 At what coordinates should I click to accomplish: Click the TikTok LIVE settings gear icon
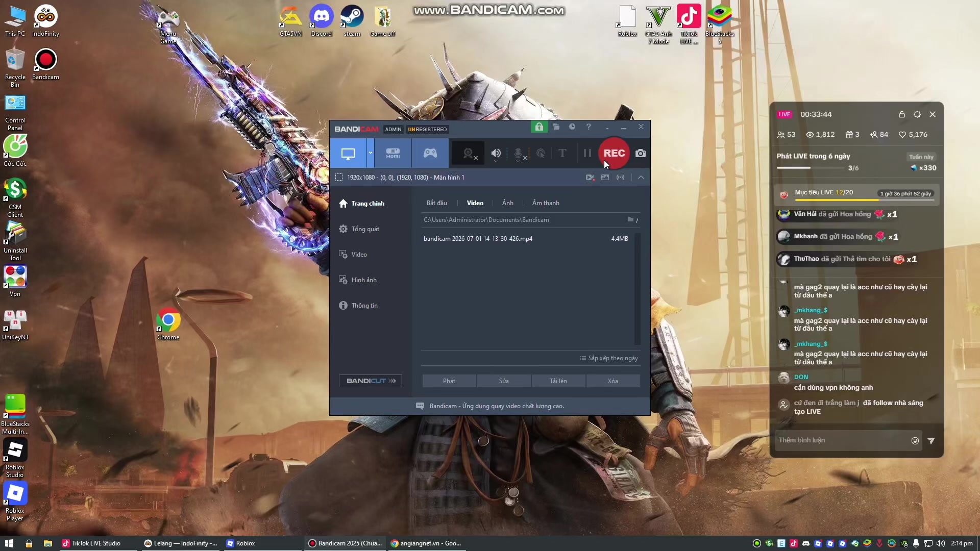pos(917,114)
